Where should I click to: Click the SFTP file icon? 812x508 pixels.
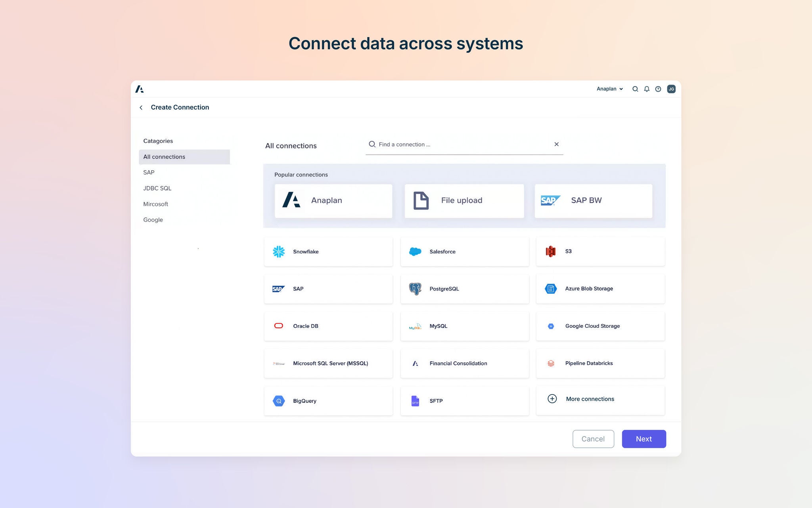(415, 401)
